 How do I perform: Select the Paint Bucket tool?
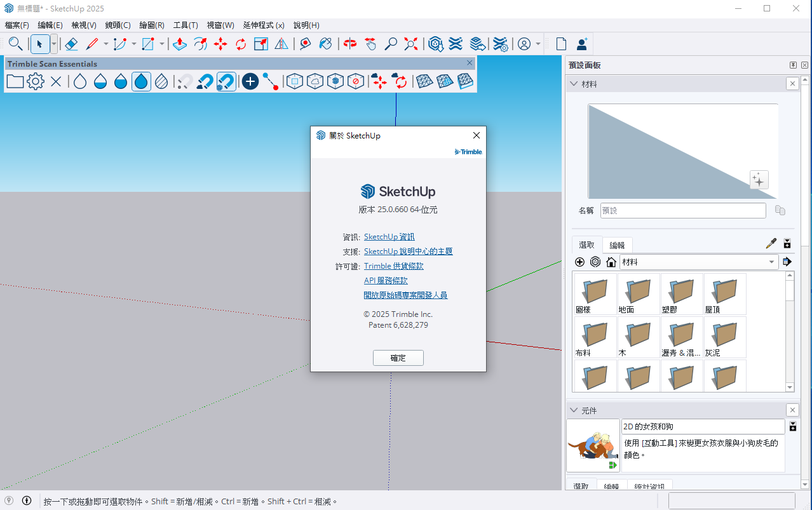[326, 44]
